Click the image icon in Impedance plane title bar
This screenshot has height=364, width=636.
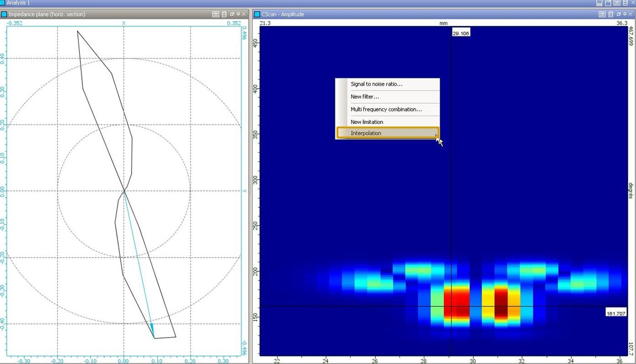click(216, 14)
